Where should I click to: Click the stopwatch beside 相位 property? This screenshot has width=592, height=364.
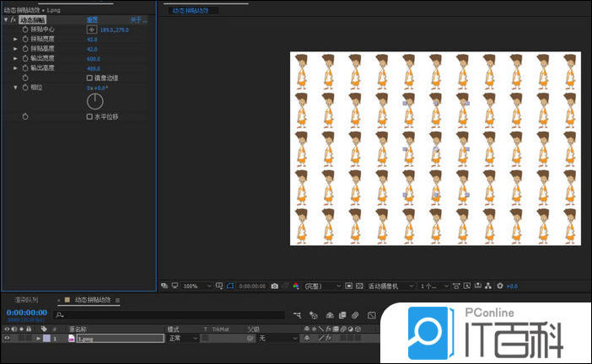click(x=25, y=87)
